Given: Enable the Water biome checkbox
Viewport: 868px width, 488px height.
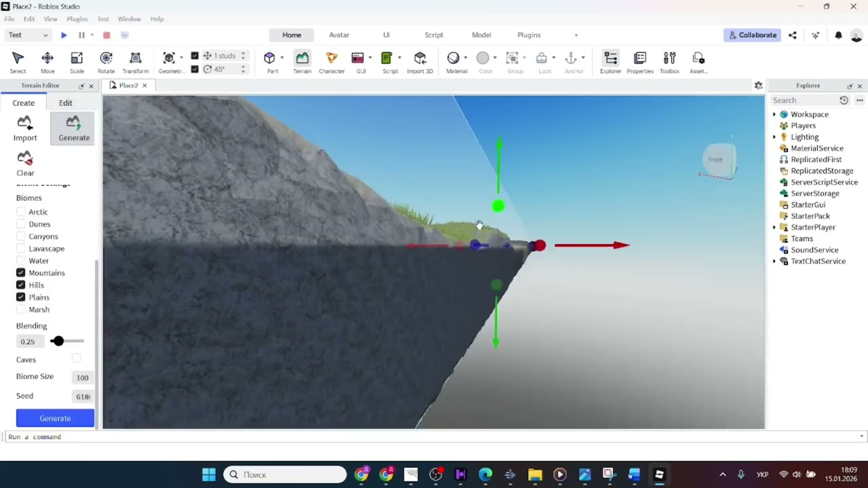Looking at the screenshot, I should coord(21,261).
